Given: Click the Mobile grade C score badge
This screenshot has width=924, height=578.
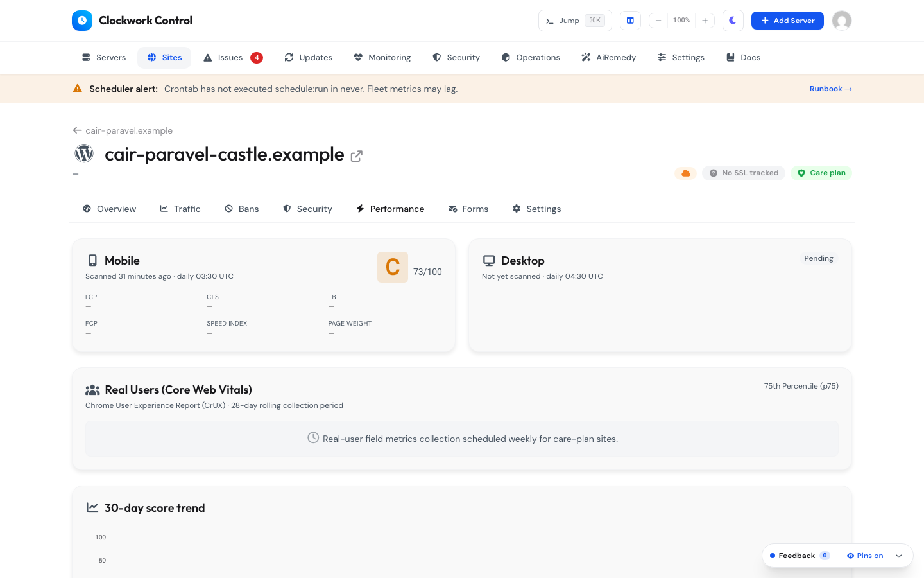Looking at the screenshot, I should click(x=393, y=267).
